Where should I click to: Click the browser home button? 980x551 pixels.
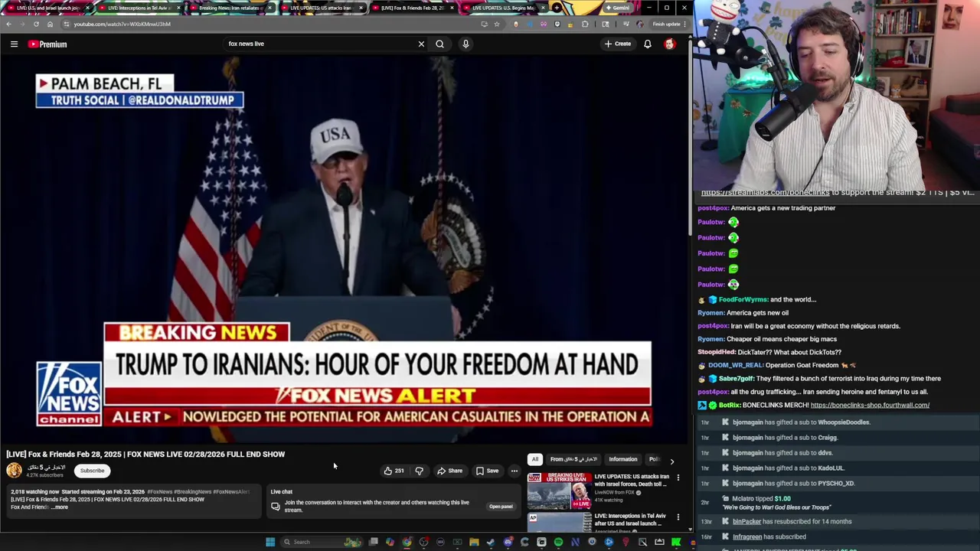pos(50,24)
